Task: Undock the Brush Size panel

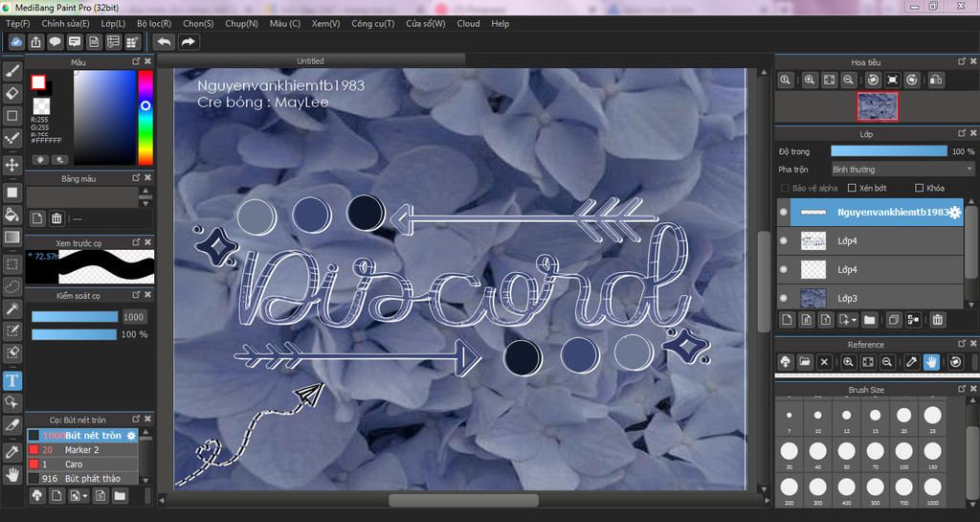Action: tap(962, 389)
